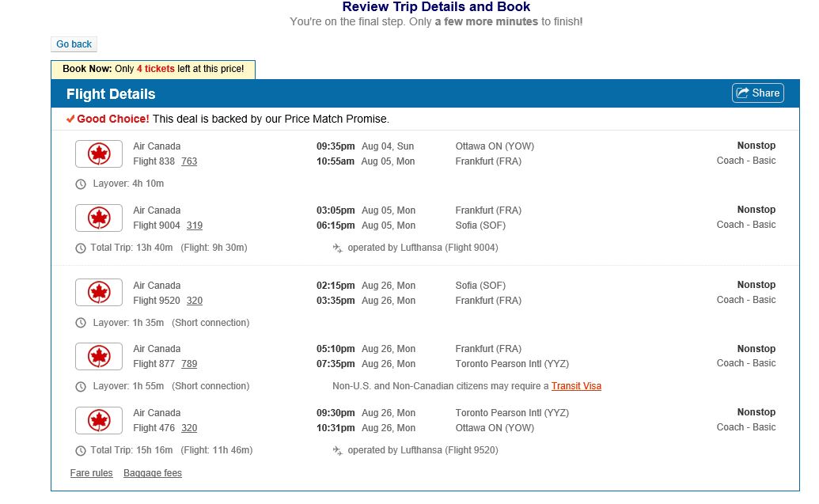Open the Transit Visa link

575,386
